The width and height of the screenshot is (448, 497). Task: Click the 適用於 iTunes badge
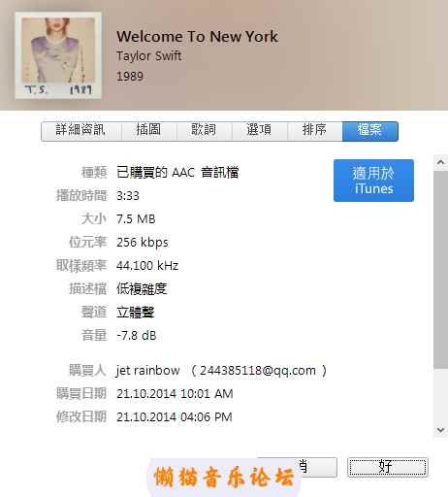[x=373, y=181]
